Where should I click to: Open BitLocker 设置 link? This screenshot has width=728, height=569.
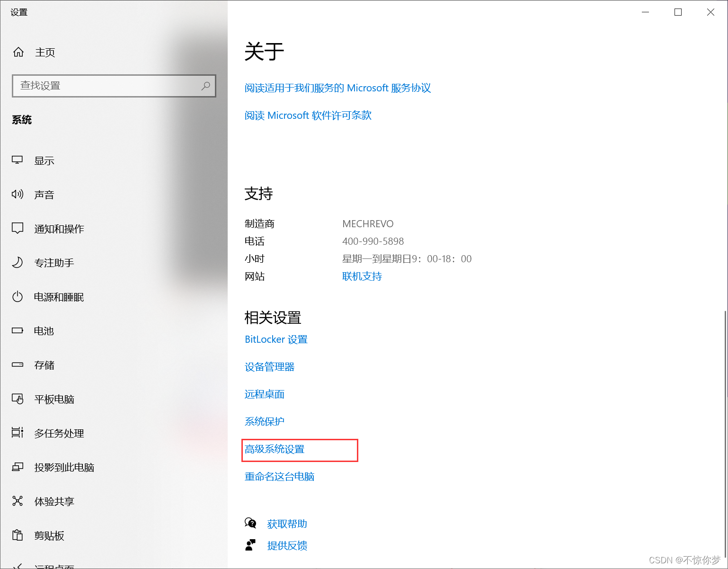click(x=276, y=339)
